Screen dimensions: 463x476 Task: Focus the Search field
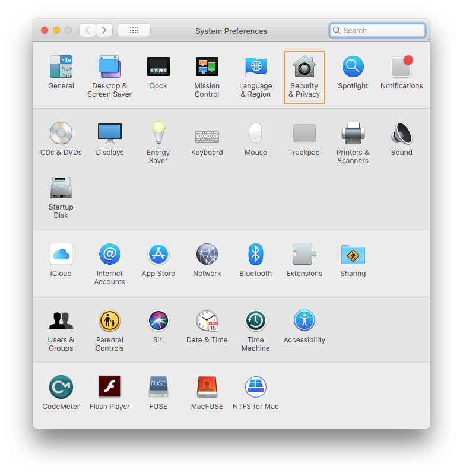point(378,30)
